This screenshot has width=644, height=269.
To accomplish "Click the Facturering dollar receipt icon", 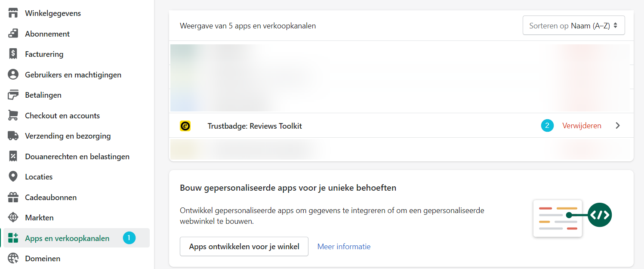I will (x=13, y=54).
